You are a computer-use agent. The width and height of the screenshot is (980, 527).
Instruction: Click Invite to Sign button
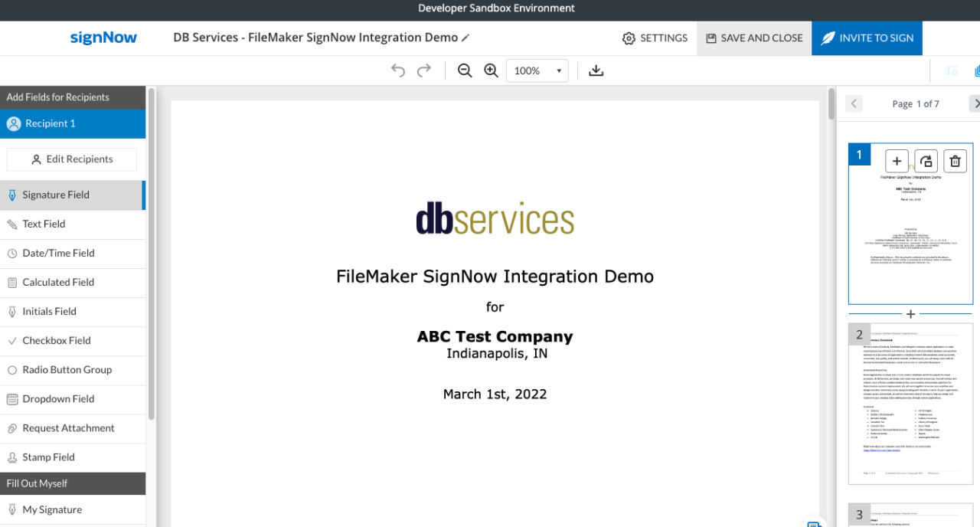[867, 38]
